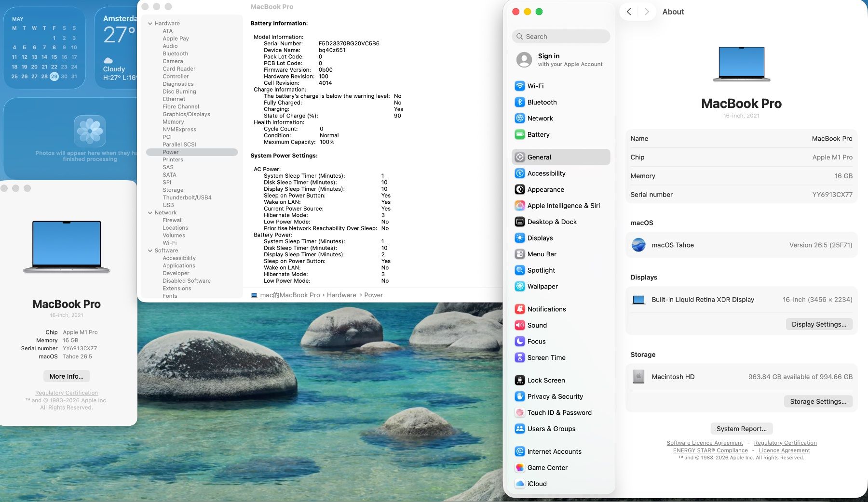This screenshot has height=502, width=868.
Task: Open the Bluetooth settings icon
Action: click(x=520, y=102)
